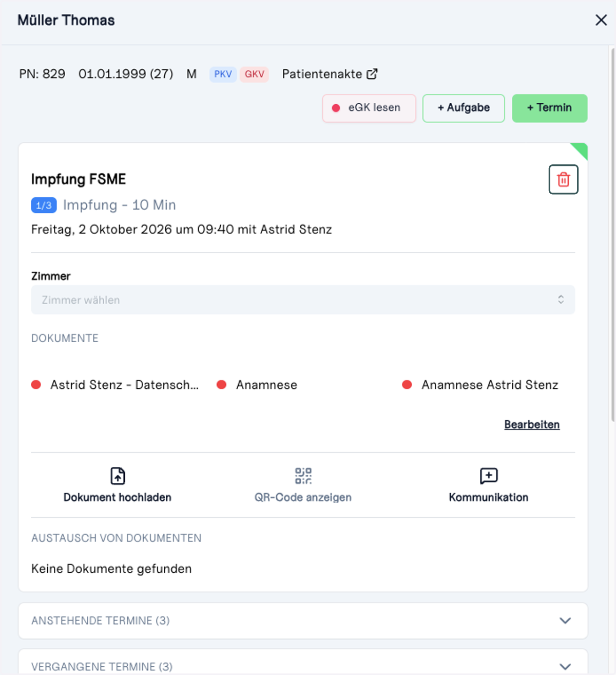Click red status dot before Astrid Stenz - Datensch...
This screenshot has height=675, width=616.
(36, 385)
